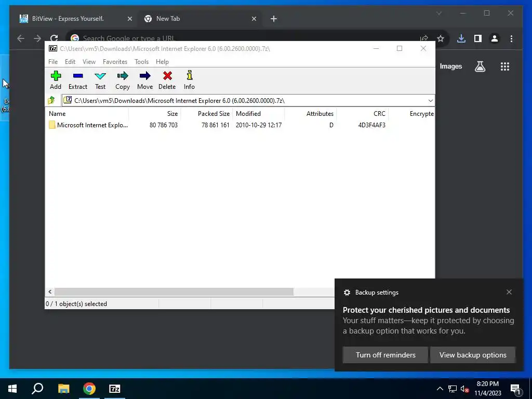Click the modified date 2010-10-29 12:17
This screenshot has width=532, height=399.
259,125
